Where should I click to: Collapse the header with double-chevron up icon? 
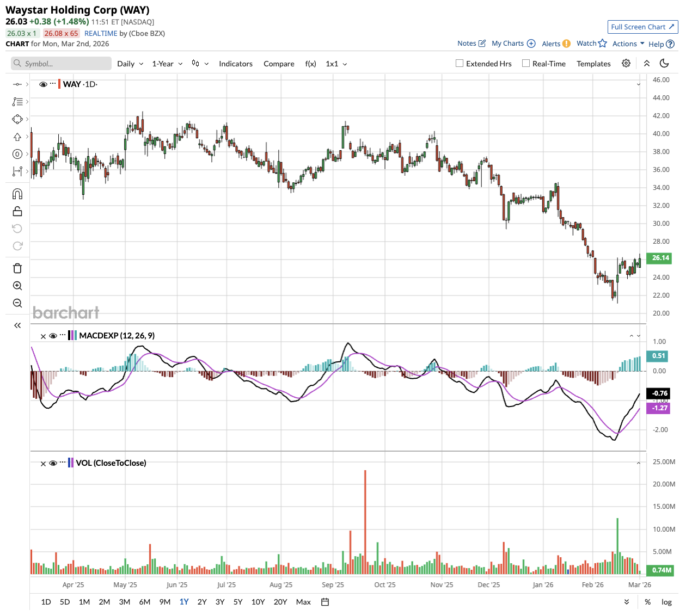[647, 63]
